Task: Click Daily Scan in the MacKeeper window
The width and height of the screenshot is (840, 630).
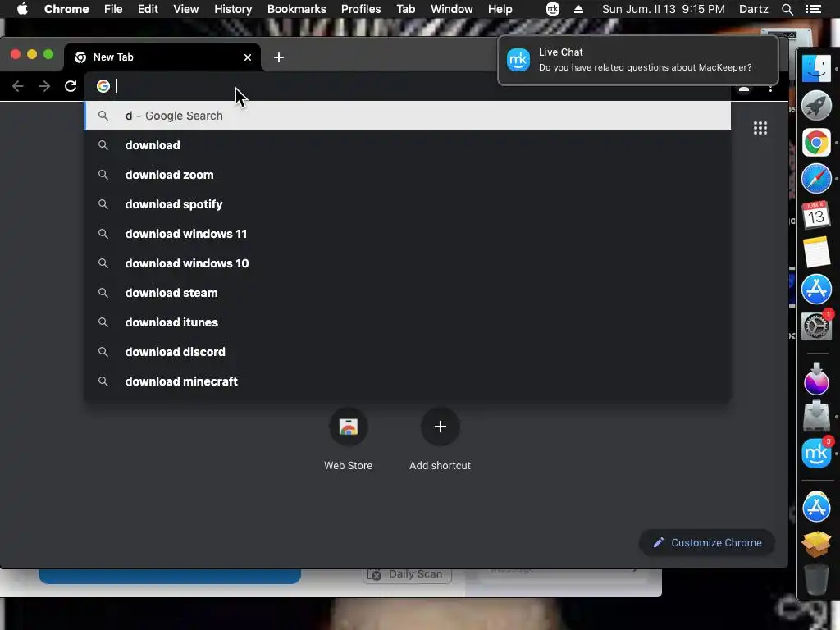Action: pos(407,574)
